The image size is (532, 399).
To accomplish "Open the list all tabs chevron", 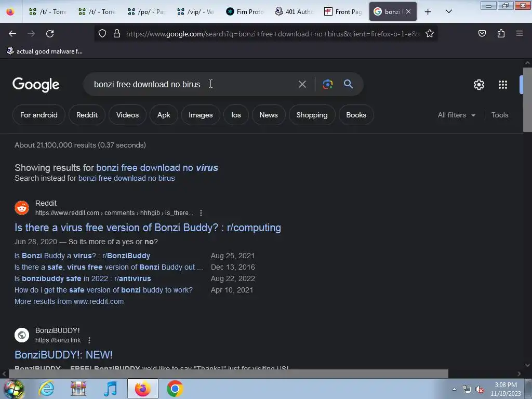I will (x=448, y=11).
